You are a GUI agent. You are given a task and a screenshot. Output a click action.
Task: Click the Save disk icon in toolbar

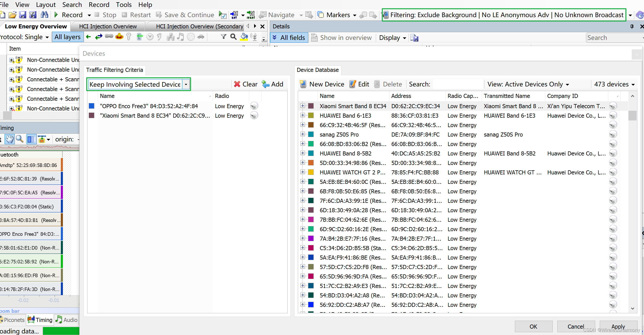point(22,15)
